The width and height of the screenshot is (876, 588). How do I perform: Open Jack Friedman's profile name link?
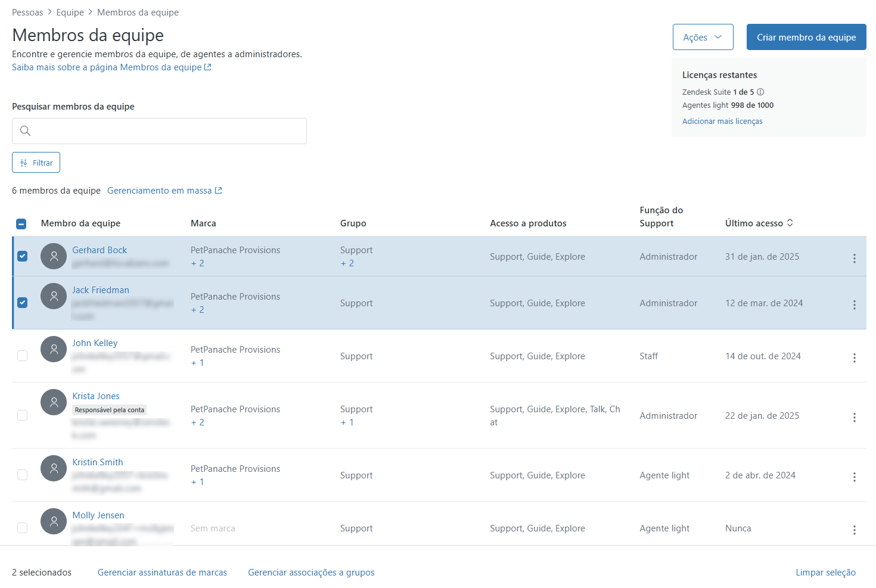101,290
